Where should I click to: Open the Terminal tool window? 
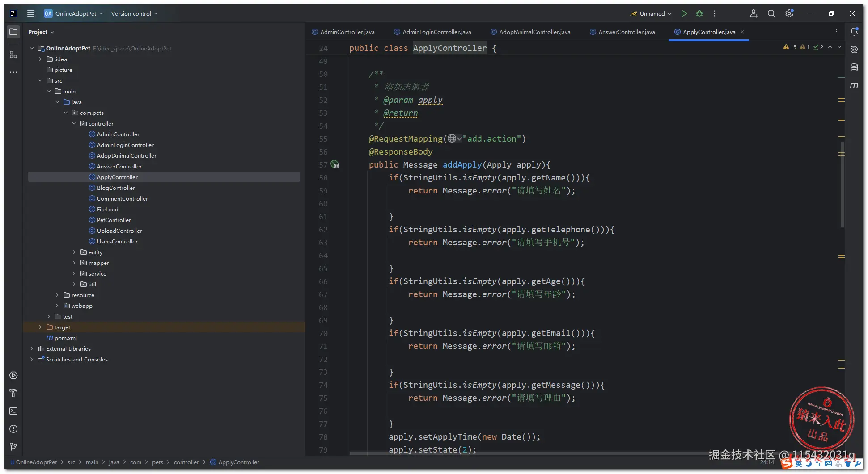tap(13, 411)
